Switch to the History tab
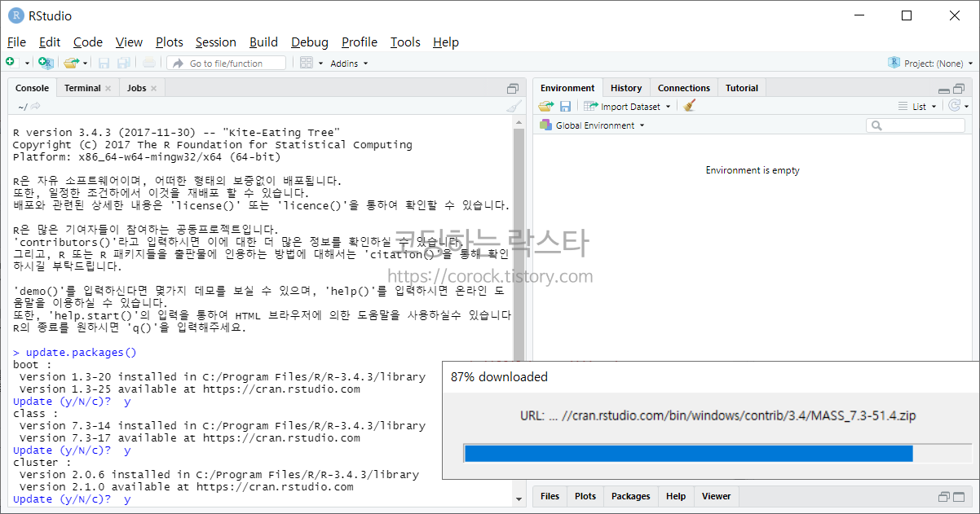Image resolution: width=980 pixels, height=514 pixels. [x=626, y=88]
